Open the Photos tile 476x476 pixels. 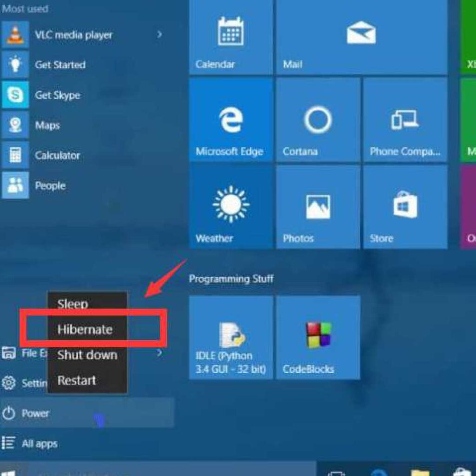[318, 207]
